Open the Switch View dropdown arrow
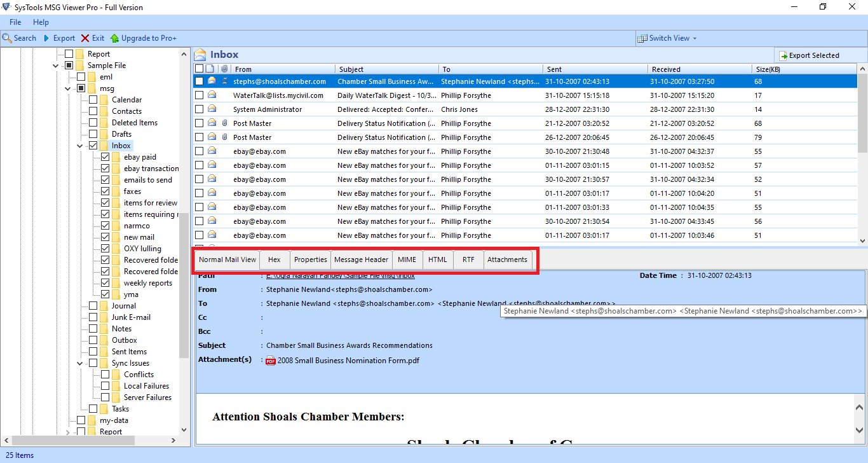This screenshot has height=463, width=868. (695, 38)
